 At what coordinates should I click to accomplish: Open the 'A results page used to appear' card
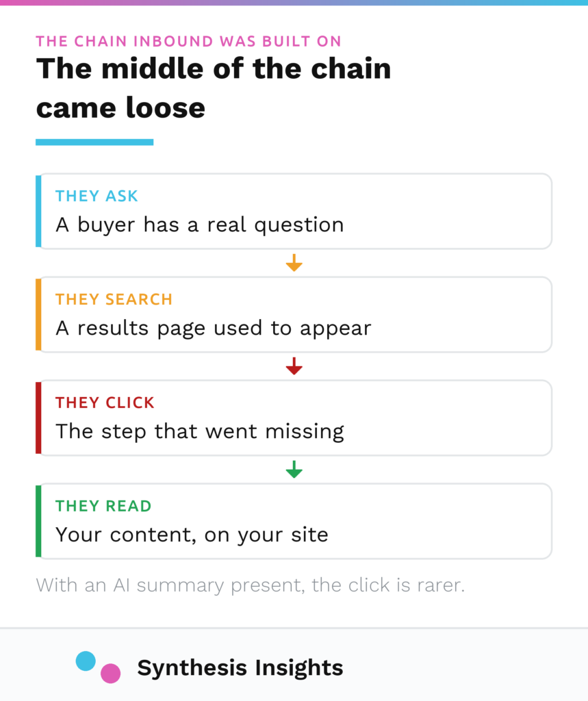click(294, 314)
